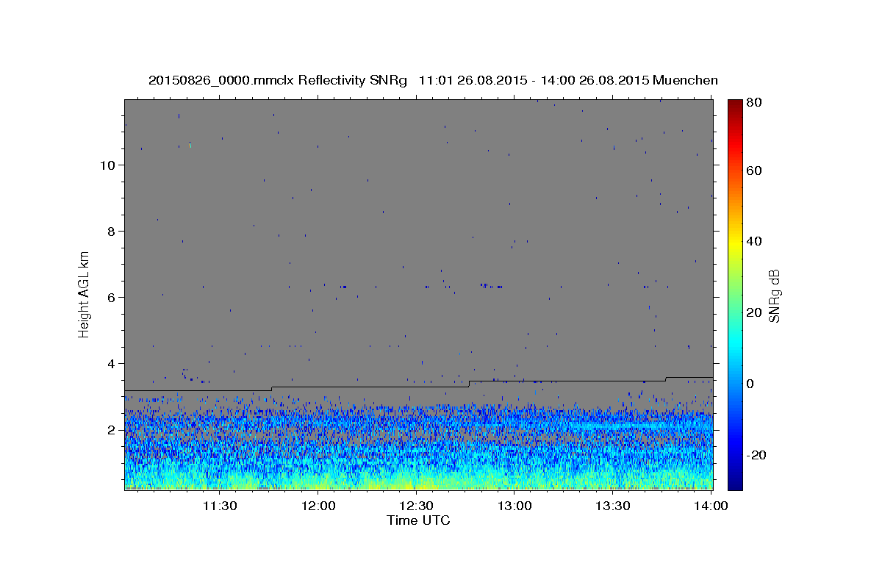882x588 pixels.
Task: Click the orange echo pixel near 10.5 km
Action: [x=190, y=146]
